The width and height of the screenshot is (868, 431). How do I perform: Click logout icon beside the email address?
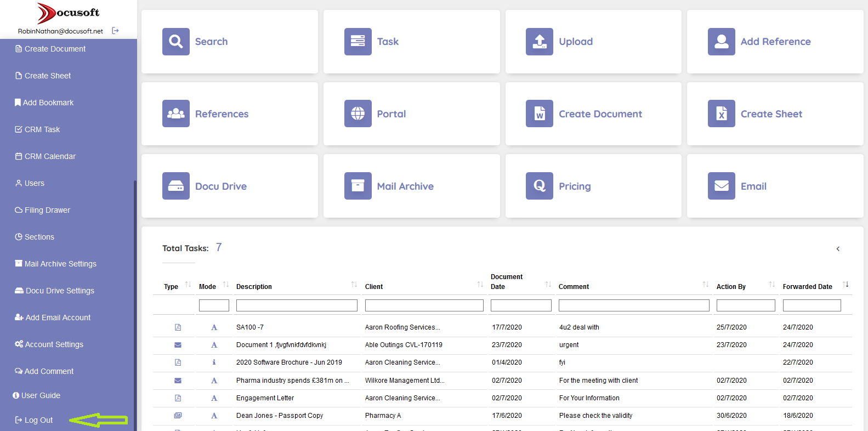tap(115, 31)
